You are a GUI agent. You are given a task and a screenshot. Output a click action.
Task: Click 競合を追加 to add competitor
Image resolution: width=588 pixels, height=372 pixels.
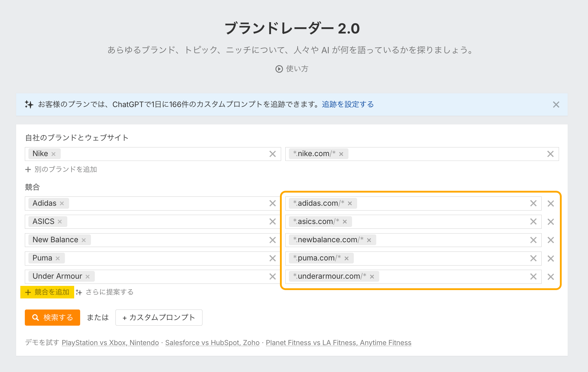(x=47, y=292)
